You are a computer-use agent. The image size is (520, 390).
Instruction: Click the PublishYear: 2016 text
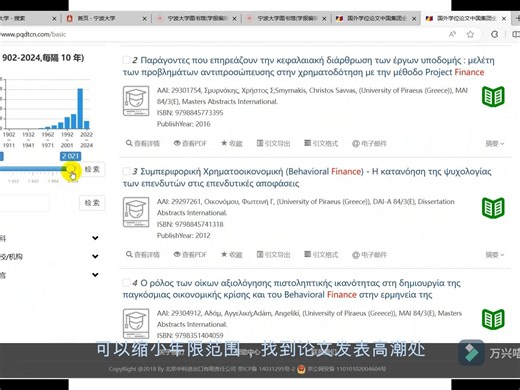(x=184, y=124)
